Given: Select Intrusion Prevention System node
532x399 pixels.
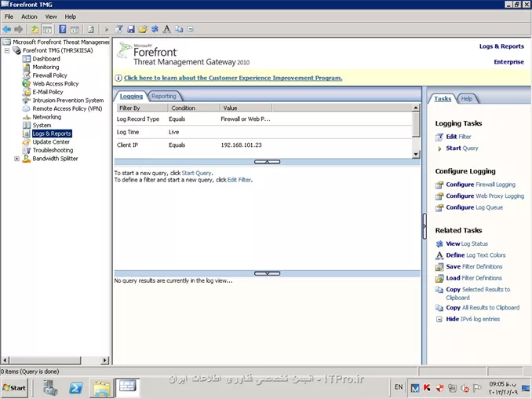Looking at the screenshot, I should (x=67, y=101).
